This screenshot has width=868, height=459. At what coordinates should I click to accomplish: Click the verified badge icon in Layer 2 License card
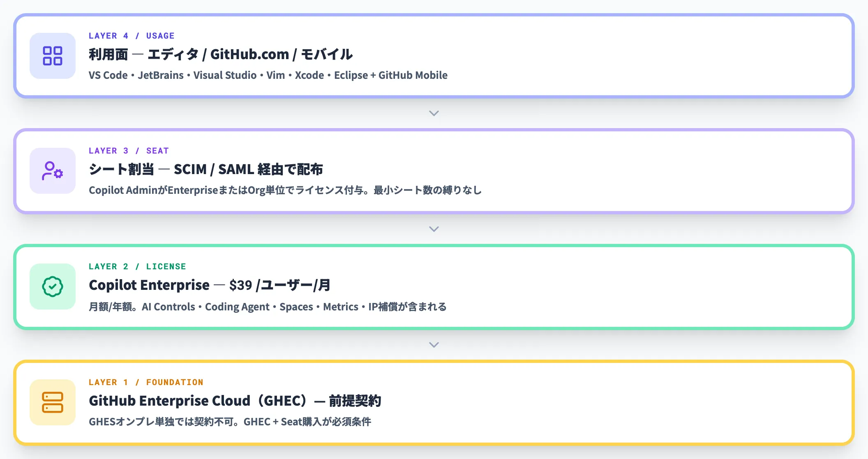pyautogui.click(x=53, y=287)
